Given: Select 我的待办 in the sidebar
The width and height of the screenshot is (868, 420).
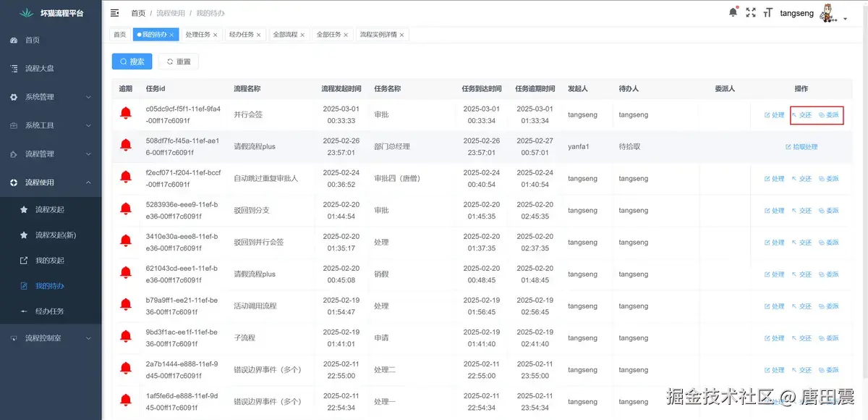Looking at the screenshot, I should click(51, 286).
